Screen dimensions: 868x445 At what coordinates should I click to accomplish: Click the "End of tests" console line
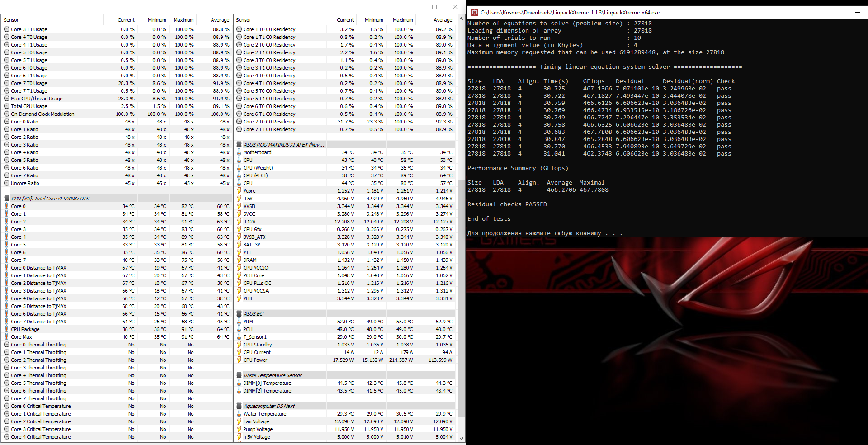point(489,219)
